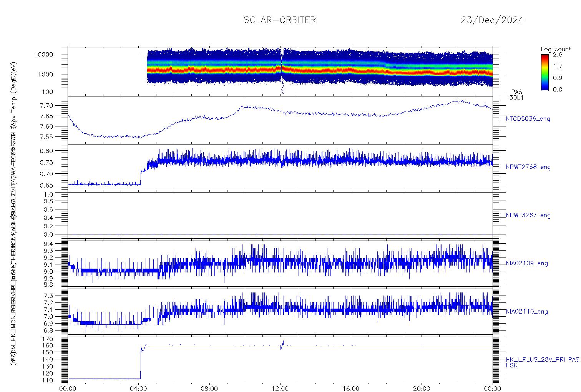Click the HSK label

pos(512,365)
